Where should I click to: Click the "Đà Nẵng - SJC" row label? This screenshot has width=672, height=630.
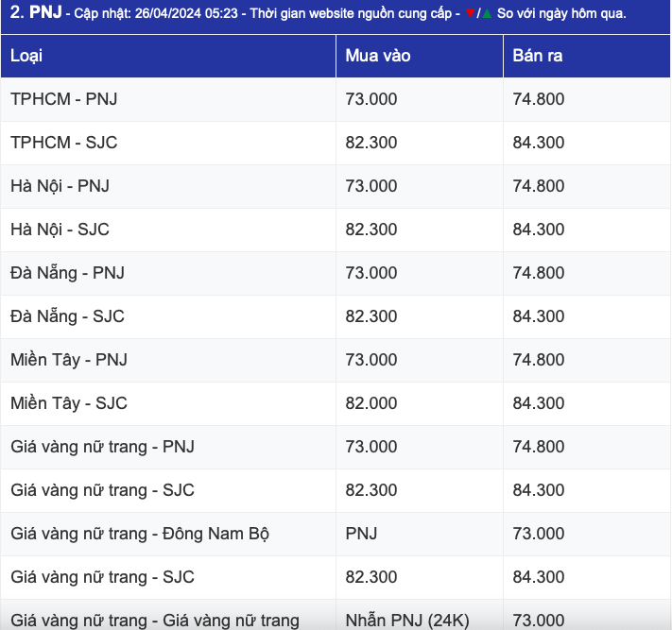[67, 316]
